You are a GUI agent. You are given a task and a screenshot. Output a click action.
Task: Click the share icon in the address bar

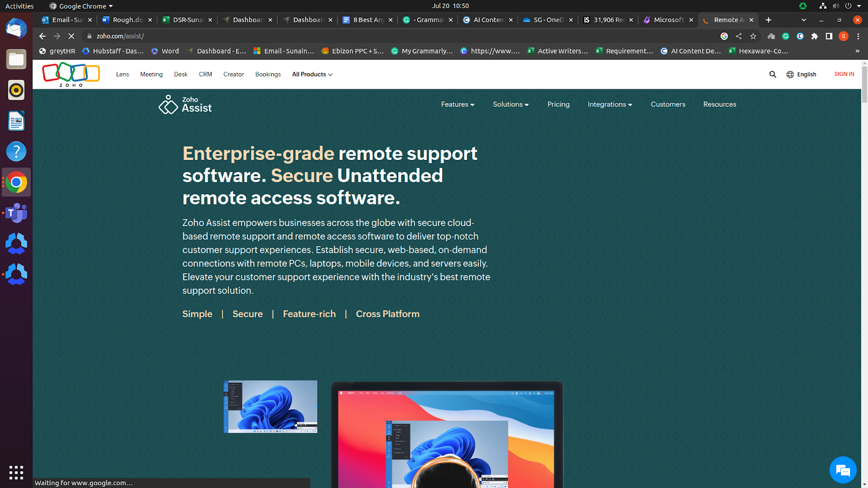[738, 36]
